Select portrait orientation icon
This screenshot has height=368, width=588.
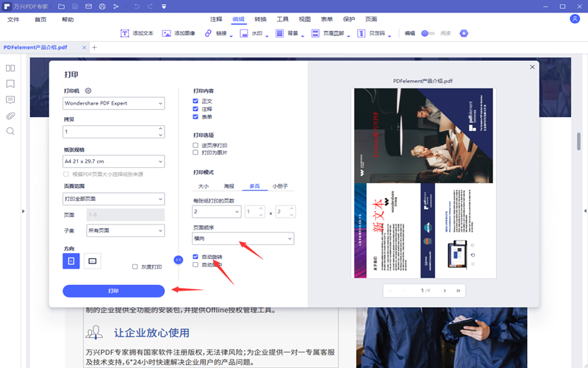[x=71, y=261]
